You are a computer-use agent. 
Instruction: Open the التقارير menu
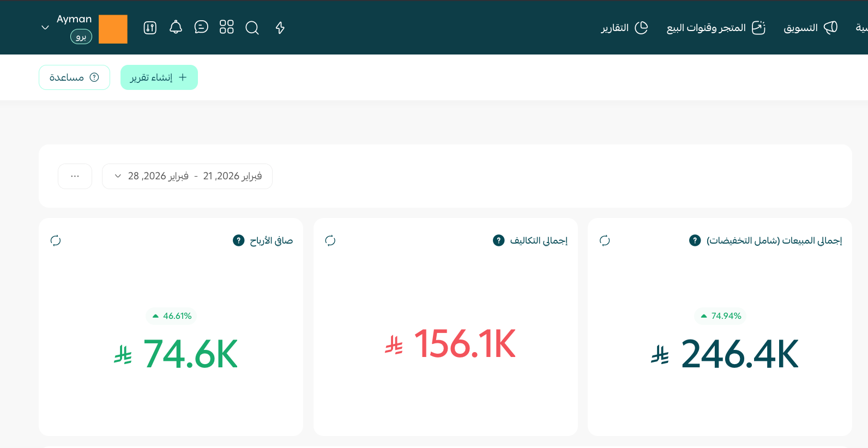624,28
